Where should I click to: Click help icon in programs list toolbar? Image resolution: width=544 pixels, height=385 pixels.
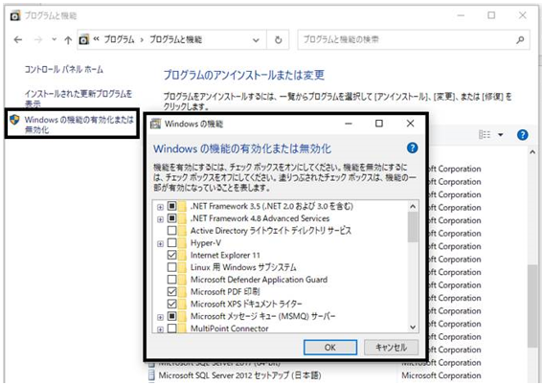click(x=522, y=135)
